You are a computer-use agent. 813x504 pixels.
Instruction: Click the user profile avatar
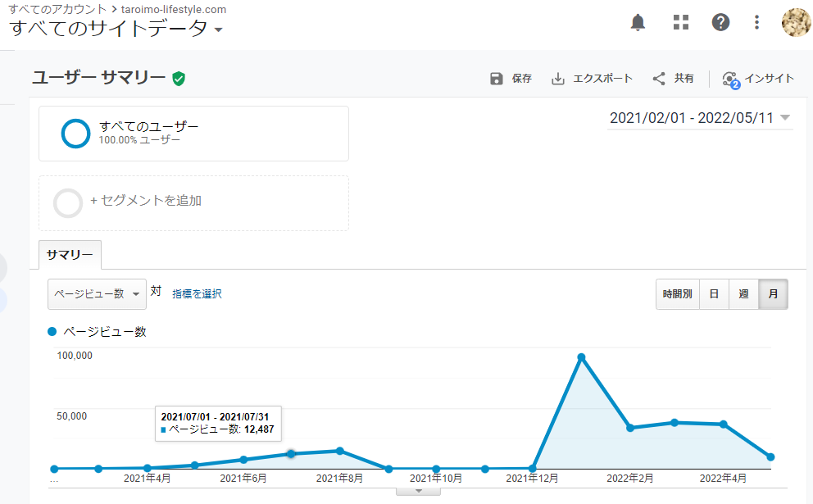(797, 22)
